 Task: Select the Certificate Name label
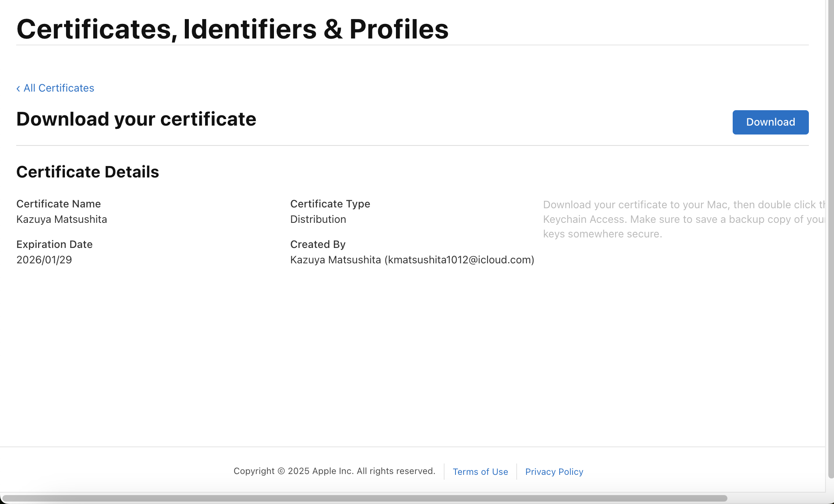[58, 204]
